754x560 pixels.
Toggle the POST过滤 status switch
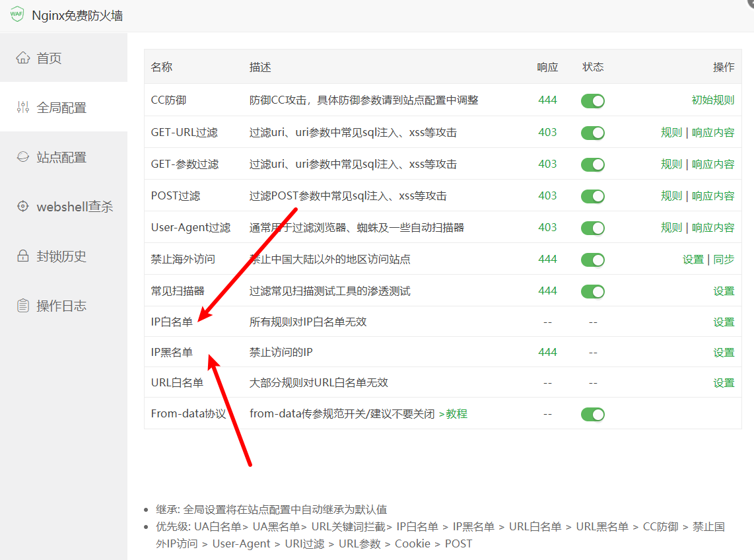point(592,196)
